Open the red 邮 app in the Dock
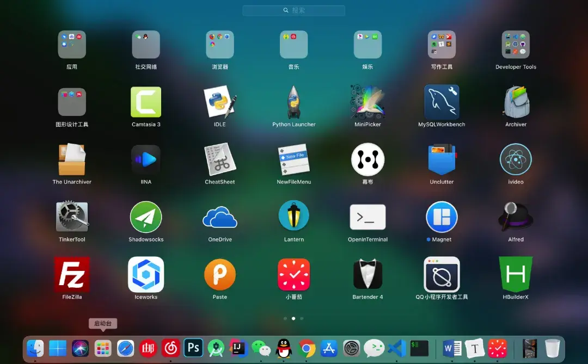The height and width of the screenshot is (364, 588). pos(148,348)
